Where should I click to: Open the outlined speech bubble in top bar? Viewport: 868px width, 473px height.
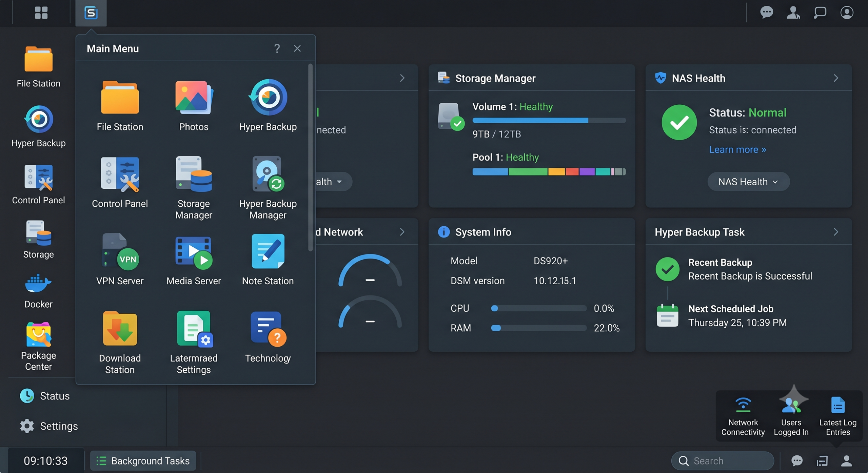820,13
